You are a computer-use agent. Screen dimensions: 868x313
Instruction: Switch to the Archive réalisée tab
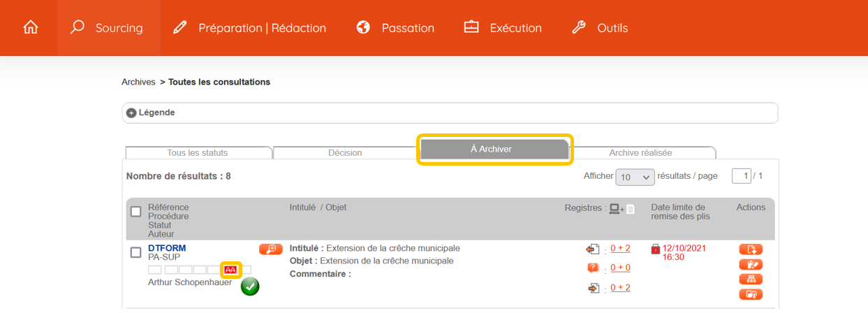pyautogui.click(x=640, y=152)
